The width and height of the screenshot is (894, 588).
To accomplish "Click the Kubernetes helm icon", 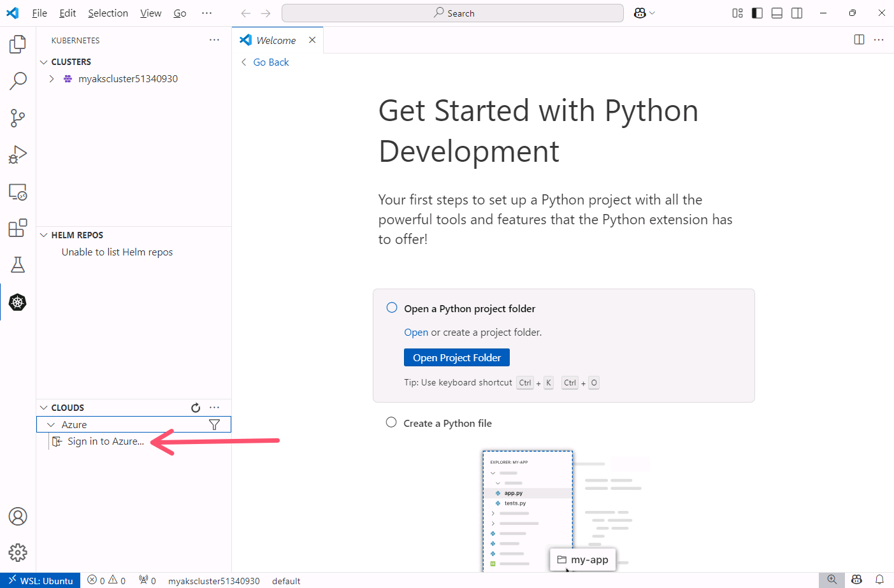I will 18,302.
